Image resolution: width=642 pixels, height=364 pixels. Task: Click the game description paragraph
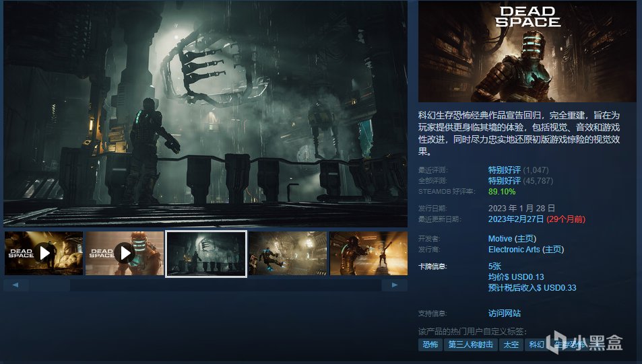519,133
